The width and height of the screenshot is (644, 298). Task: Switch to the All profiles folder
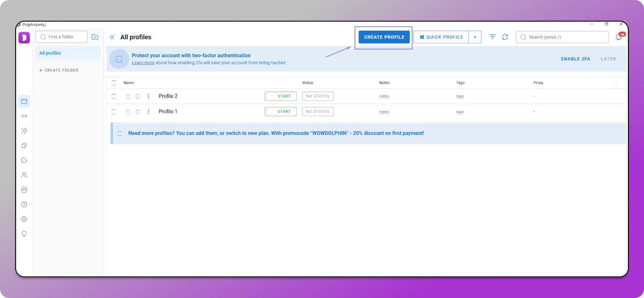50,53
